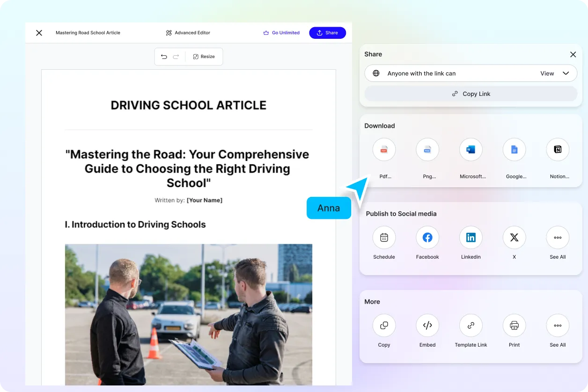Copy the document from the More section

point(384,325)
